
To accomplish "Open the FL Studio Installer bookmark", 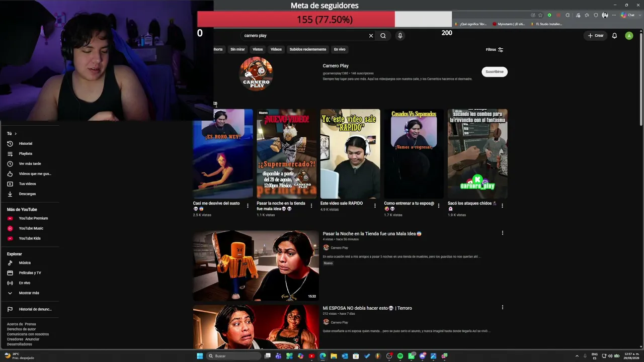I will (x=547, y=24).
